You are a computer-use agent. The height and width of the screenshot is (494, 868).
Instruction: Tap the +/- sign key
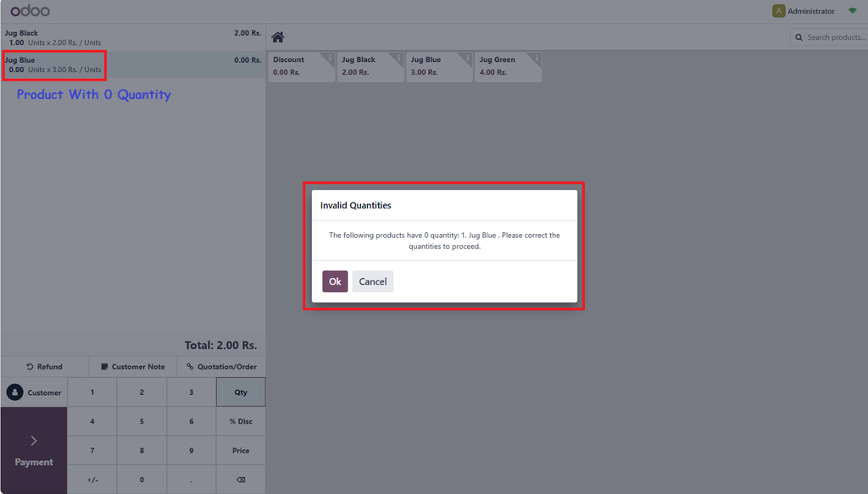92,480
